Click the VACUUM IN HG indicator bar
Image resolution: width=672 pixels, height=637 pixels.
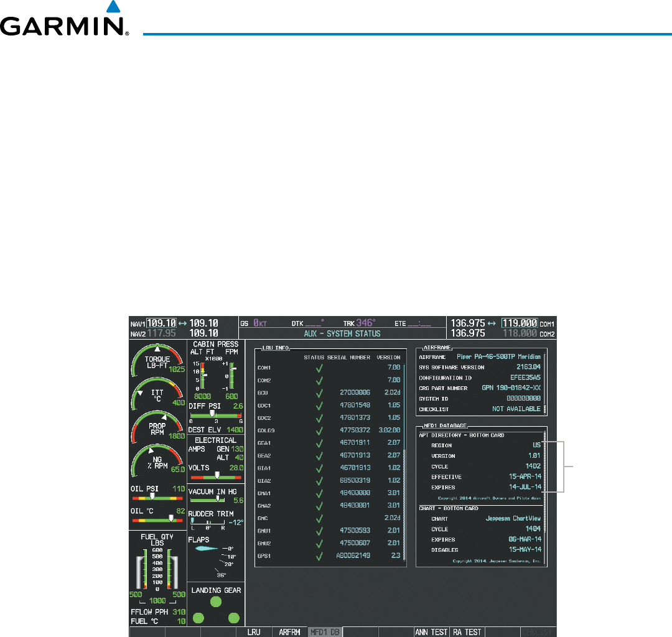click(208, 500)
